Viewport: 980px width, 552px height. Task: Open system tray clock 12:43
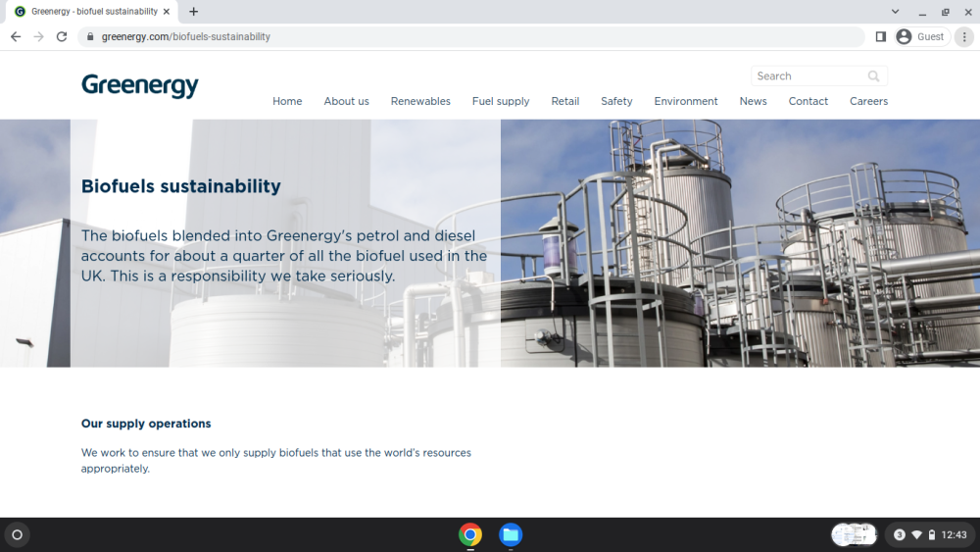pyautogui.click(x=954, y=535)
